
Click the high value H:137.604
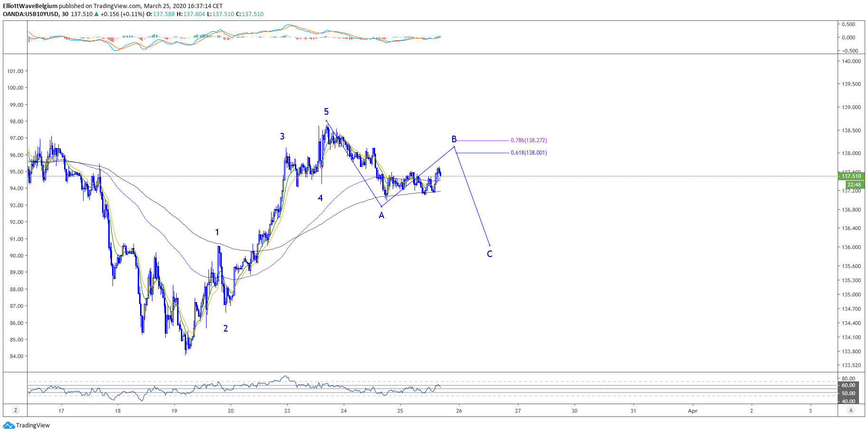click(x=191, y=14)
